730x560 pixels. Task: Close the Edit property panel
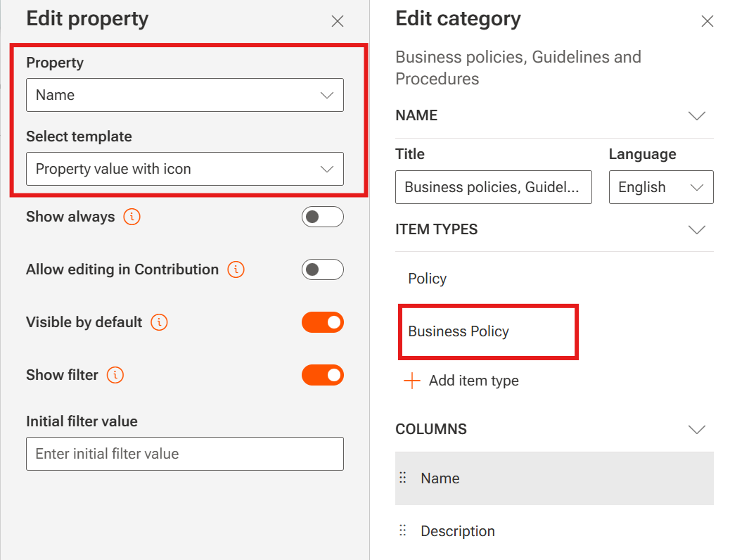pos(338,21)
